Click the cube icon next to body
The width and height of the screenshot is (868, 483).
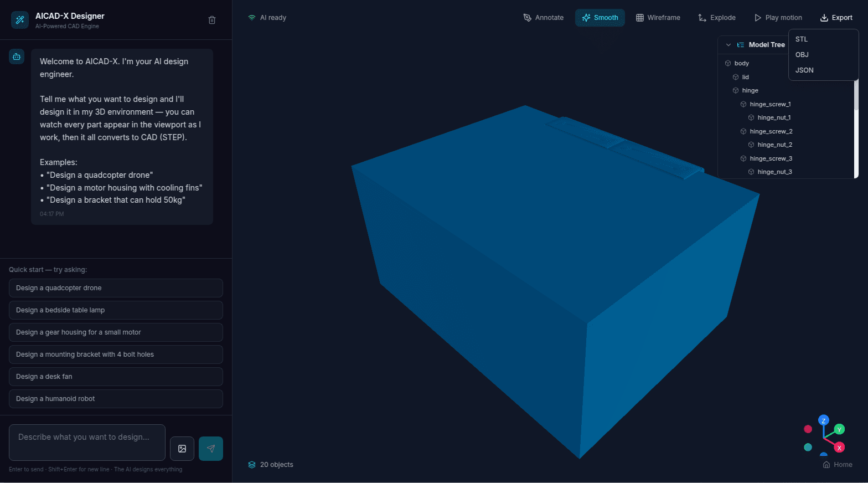[x=728, y=63]
